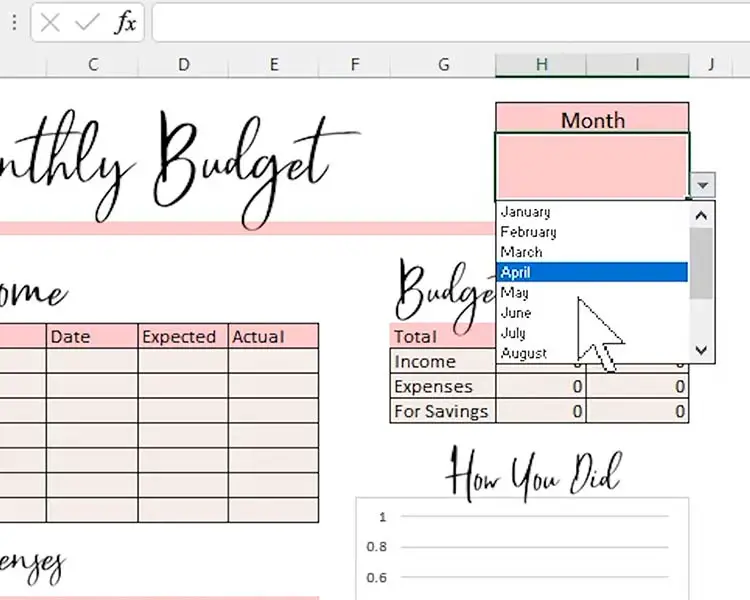Click first empty cell under Date
Screen dimensions: 750x600
(92, 361)
